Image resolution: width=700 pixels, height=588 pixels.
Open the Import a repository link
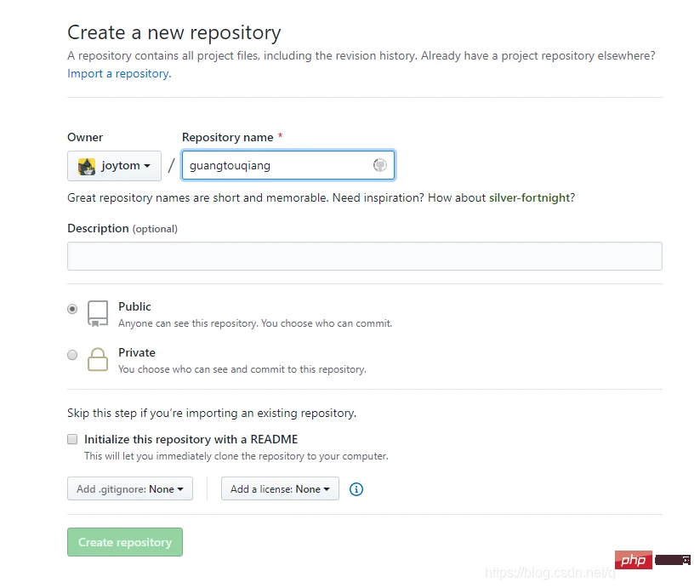click(118, 74)
